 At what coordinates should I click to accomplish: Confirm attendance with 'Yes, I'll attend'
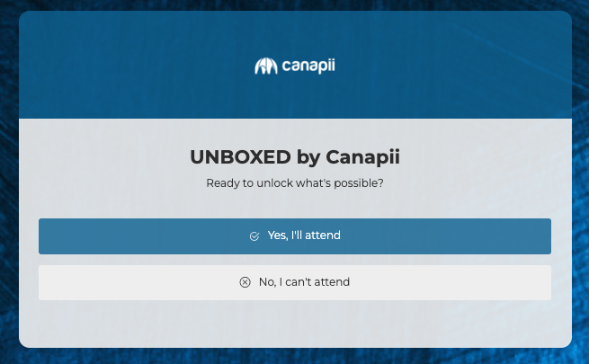coord(295,236)
